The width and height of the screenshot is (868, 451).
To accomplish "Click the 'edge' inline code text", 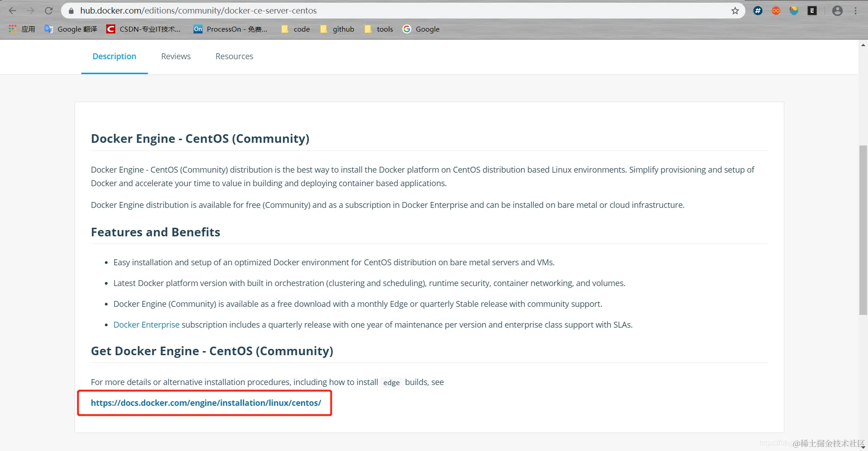I will coord(392,382).
